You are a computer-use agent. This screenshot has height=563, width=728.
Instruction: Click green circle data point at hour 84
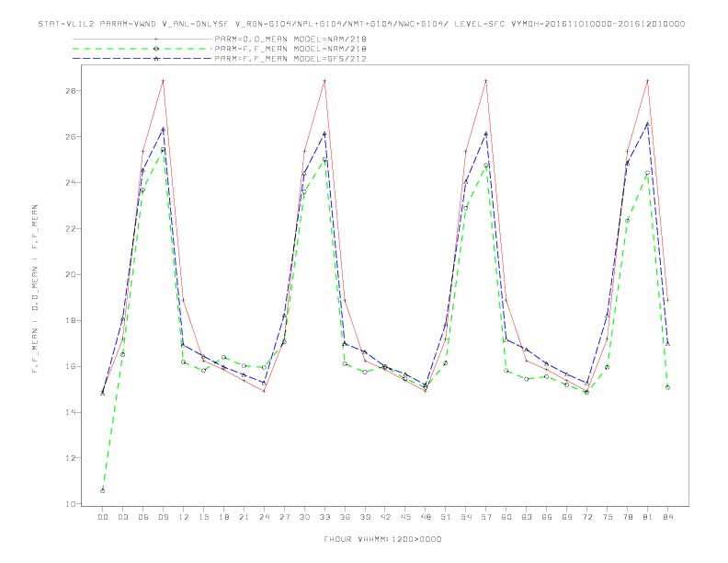tap(667, 387)
